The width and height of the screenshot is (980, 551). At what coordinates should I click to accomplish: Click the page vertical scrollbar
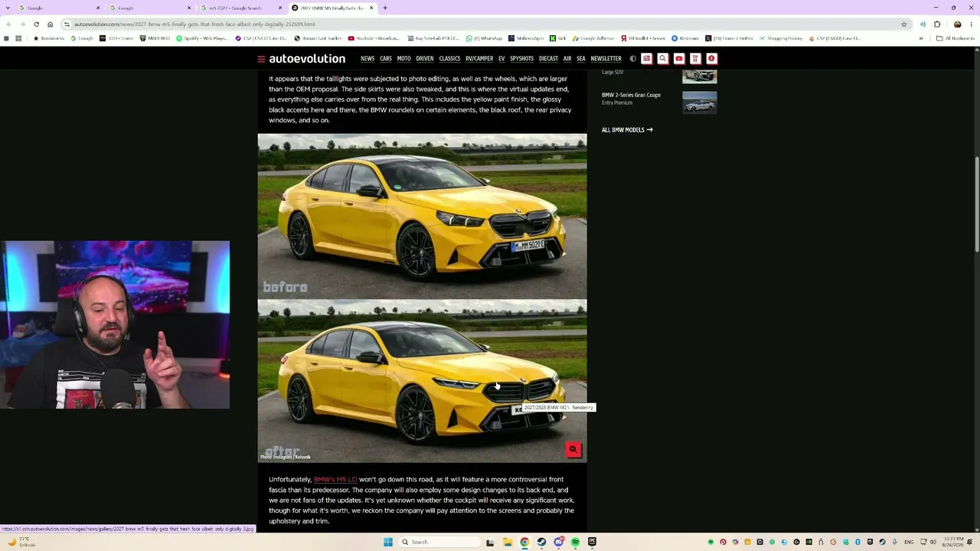(x=976, y=203)
